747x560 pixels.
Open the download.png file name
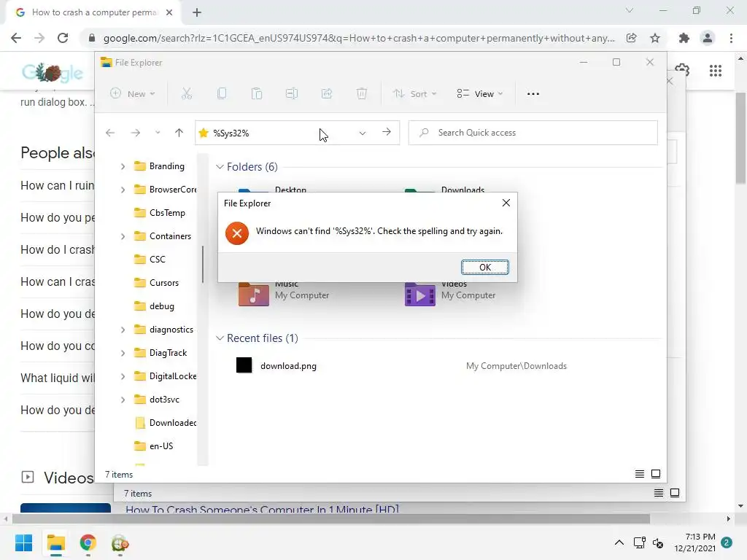coord(288,366)
